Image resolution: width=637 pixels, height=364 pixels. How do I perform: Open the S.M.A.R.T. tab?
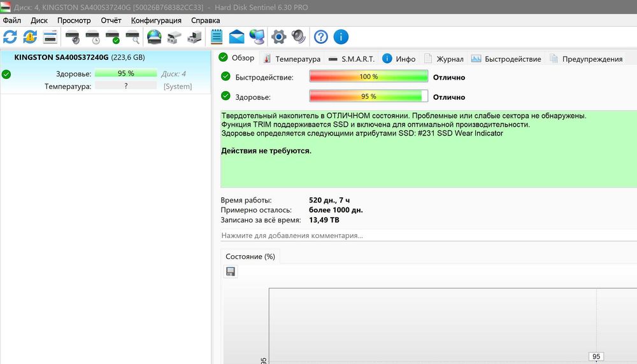[352, 59]
